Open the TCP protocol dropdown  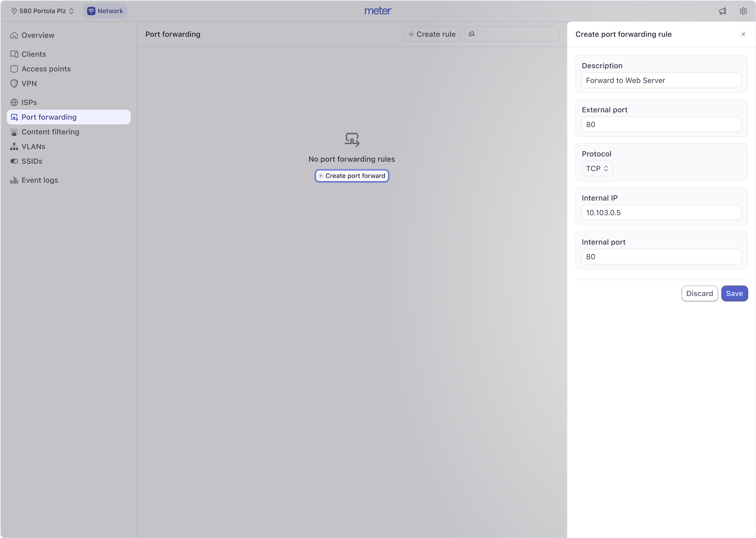click(597, 169)
